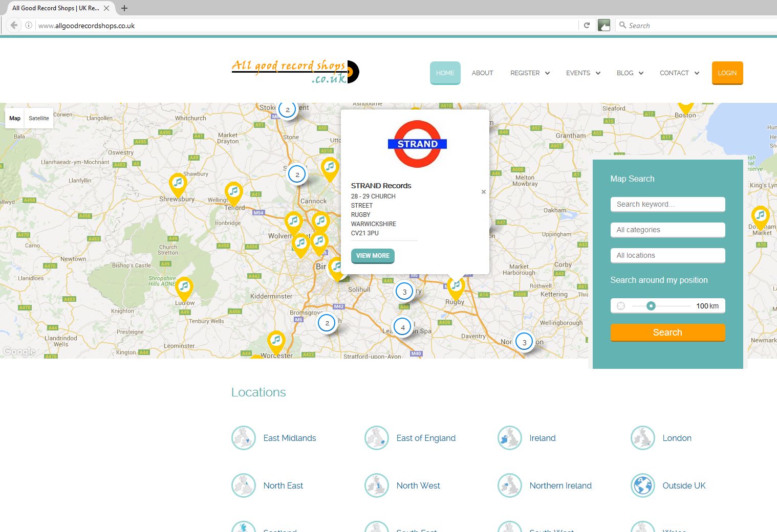The width and height of the screenshot is (777, 532).
Task: Click the Ireland region map icon
Action: click(510, 438)
